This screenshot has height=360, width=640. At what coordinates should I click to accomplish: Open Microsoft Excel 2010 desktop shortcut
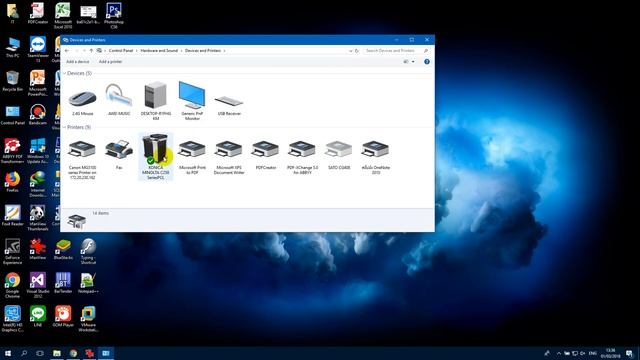[x=63, y=16]
